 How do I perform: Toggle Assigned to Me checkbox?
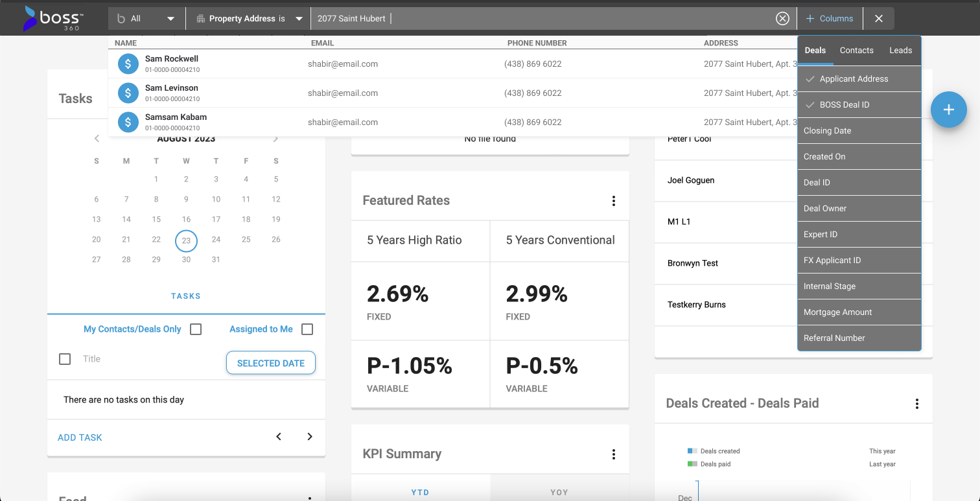coord(307,329)
